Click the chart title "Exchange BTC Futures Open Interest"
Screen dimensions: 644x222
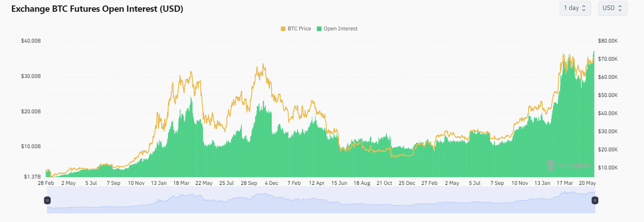97,9
